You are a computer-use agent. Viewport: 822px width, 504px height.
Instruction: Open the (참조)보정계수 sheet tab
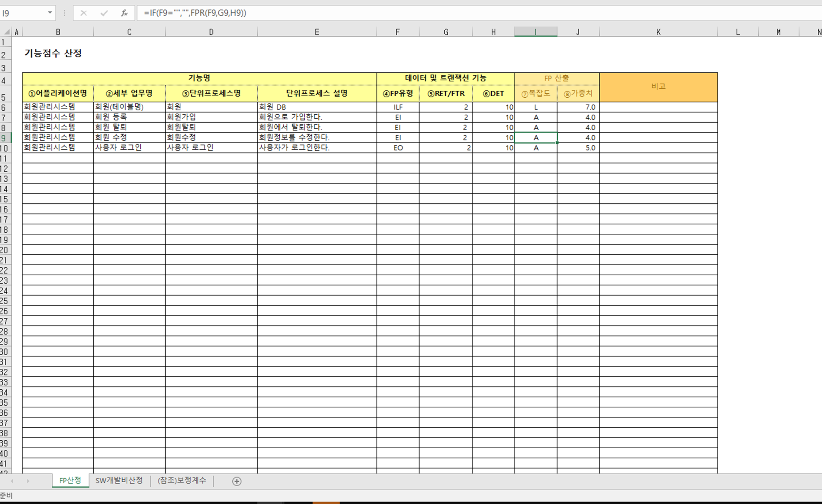click(x=182, y=480)
